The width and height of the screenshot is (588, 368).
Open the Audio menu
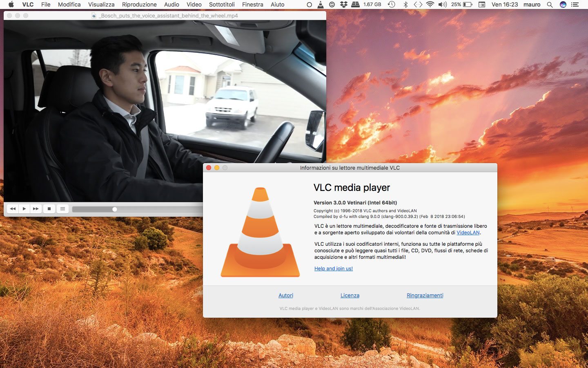pos(171,4)
